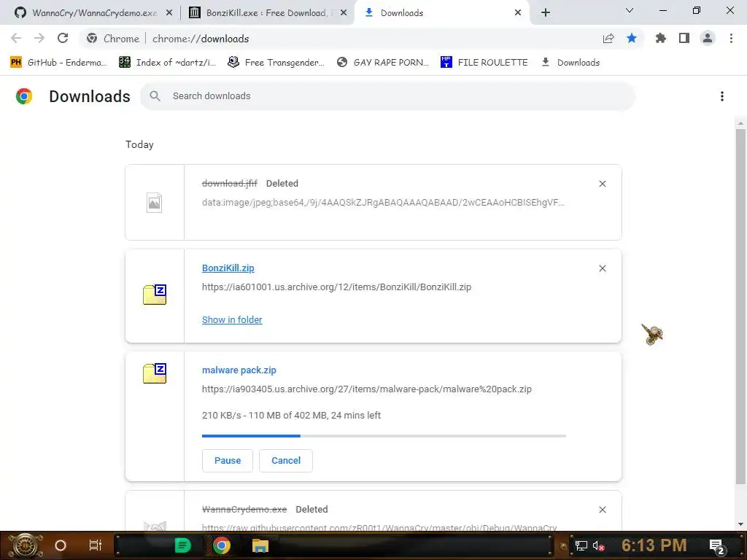Click the flying bee desktop pet

[x=653, y=334]
